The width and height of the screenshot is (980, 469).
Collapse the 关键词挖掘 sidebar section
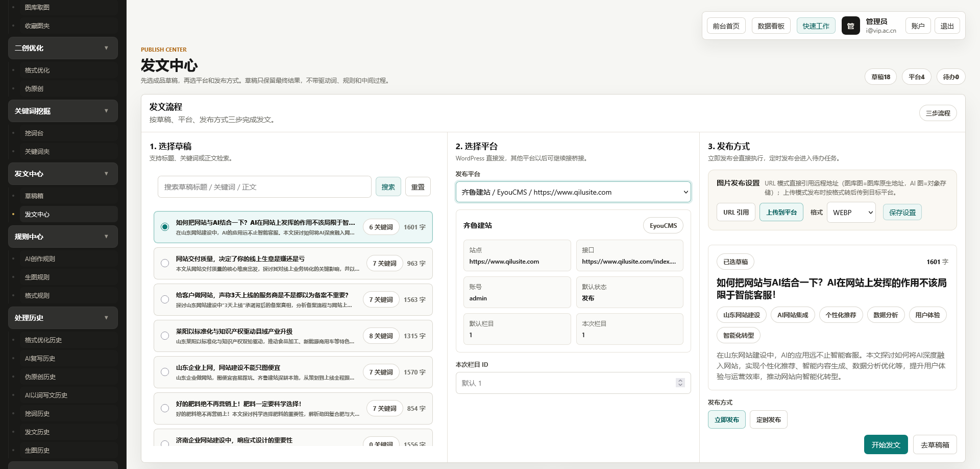tap(63, 111)
